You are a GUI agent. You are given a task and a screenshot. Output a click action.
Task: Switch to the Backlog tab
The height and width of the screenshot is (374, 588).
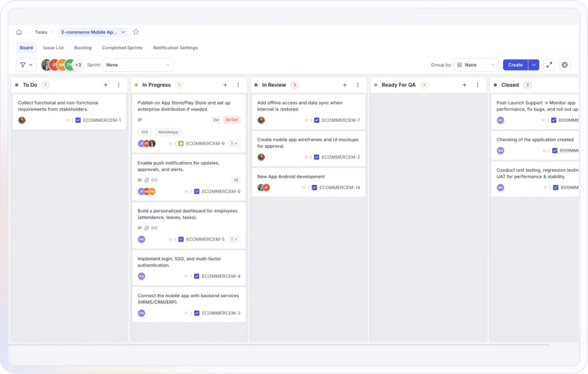pyautogui.click(x=83, y=48)
